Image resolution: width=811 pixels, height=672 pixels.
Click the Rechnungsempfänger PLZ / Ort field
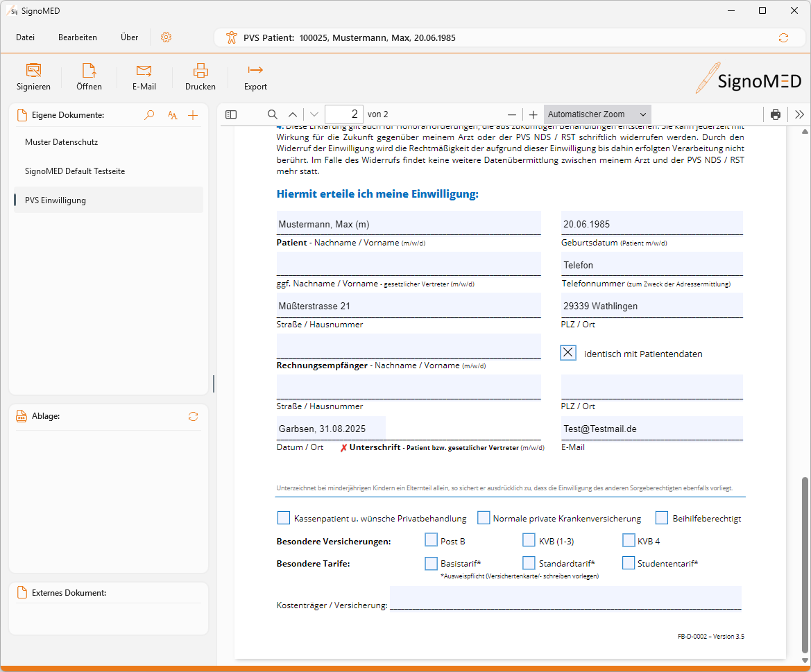click(x=652, y=387)
